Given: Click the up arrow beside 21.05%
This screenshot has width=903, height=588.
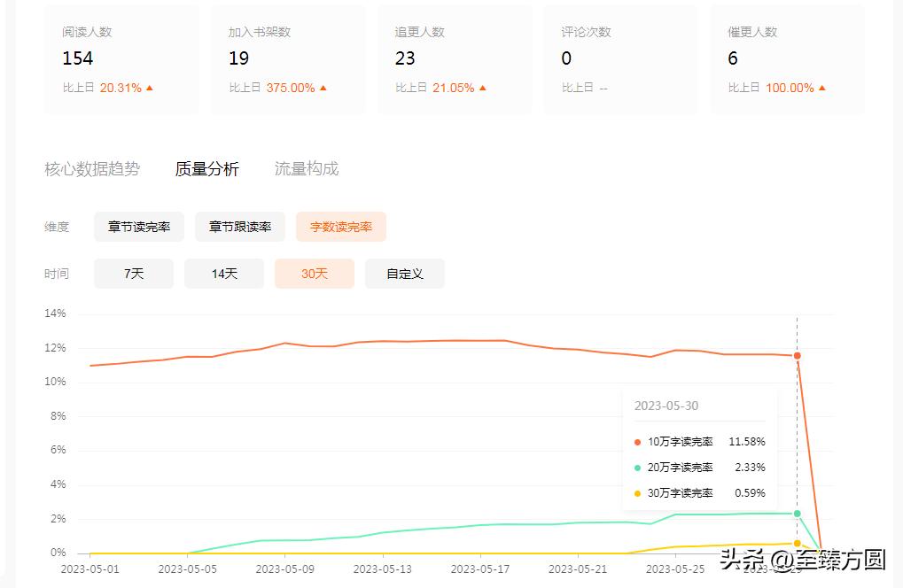Looking at the screenshot, I should coord(483,88).
